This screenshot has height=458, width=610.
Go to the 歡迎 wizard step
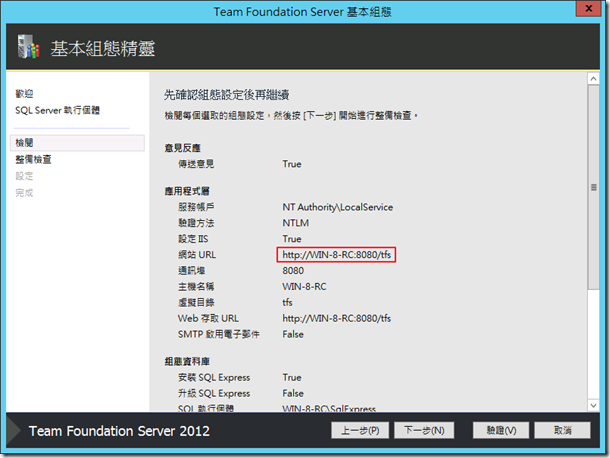(x=24, y=94)
